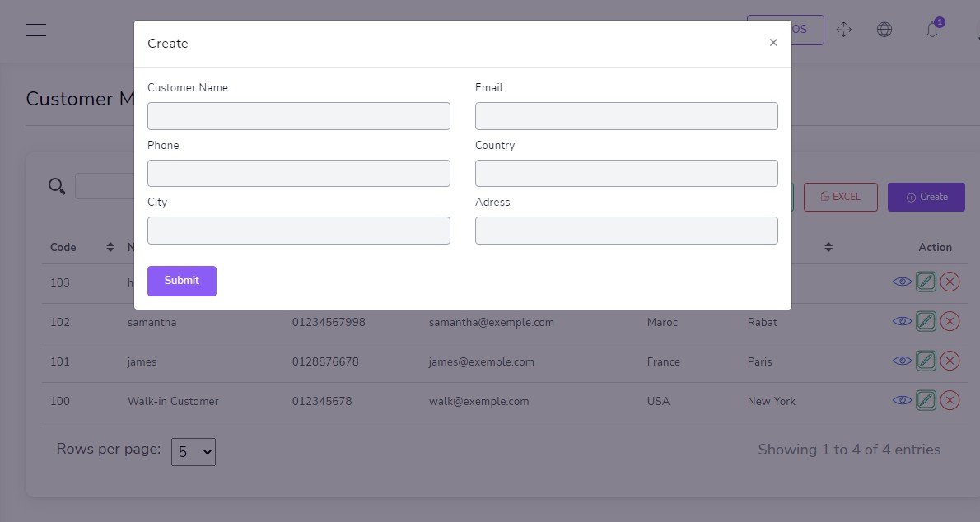View details of Walk-in Customer
Image resolution: width=980 pixels, height=522 pixels.
(x=902, y=400)
